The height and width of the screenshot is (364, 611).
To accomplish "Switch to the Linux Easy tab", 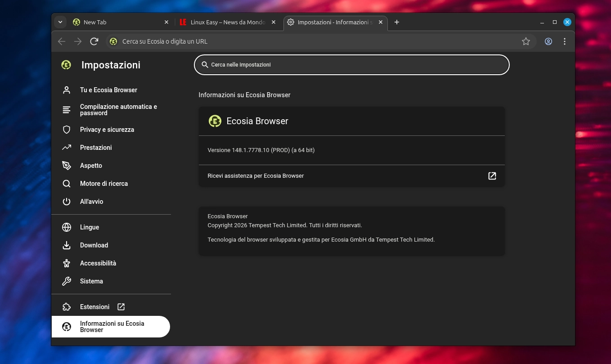I will pyautogui.click(x=228, y=22).
